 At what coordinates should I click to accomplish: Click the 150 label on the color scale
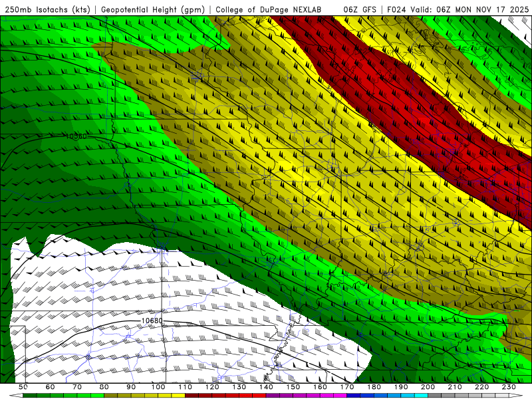coord(293,387)
